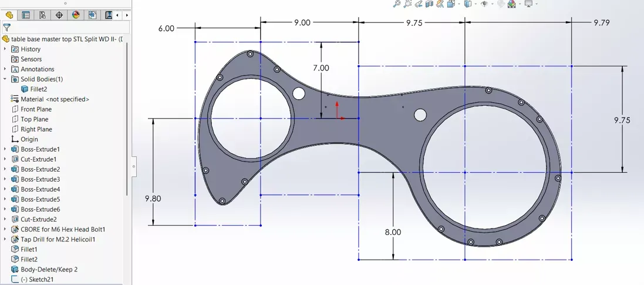644x285 pixels.
Task: Click the Edit Appearance icon
Action: pyautogui.click(x=501, y=4)
